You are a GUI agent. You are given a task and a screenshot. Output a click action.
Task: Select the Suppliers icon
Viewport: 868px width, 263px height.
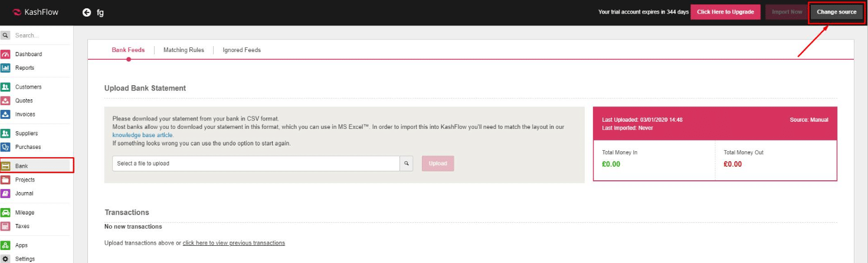pyautogui.click(x=6, y=134)
